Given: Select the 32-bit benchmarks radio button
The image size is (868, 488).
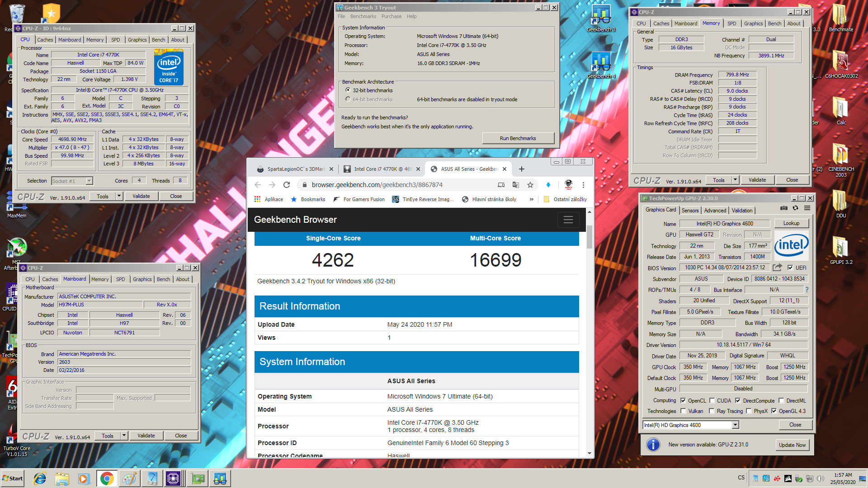Looking at the screenshot, I should tap(348, 90).
